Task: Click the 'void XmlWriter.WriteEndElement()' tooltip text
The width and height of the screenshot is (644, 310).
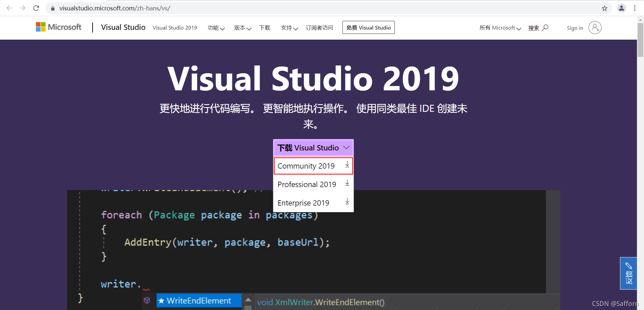Action: pos(321,302)
